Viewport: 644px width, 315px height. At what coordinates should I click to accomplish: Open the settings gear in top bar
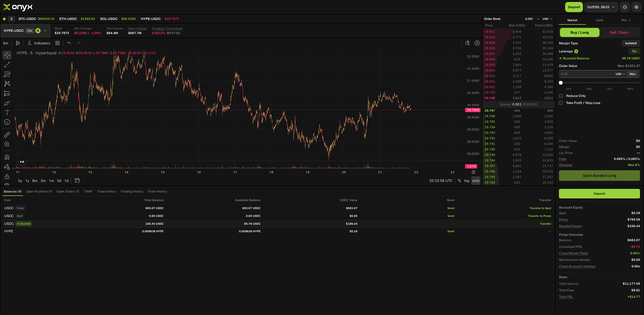pos(636,7)
